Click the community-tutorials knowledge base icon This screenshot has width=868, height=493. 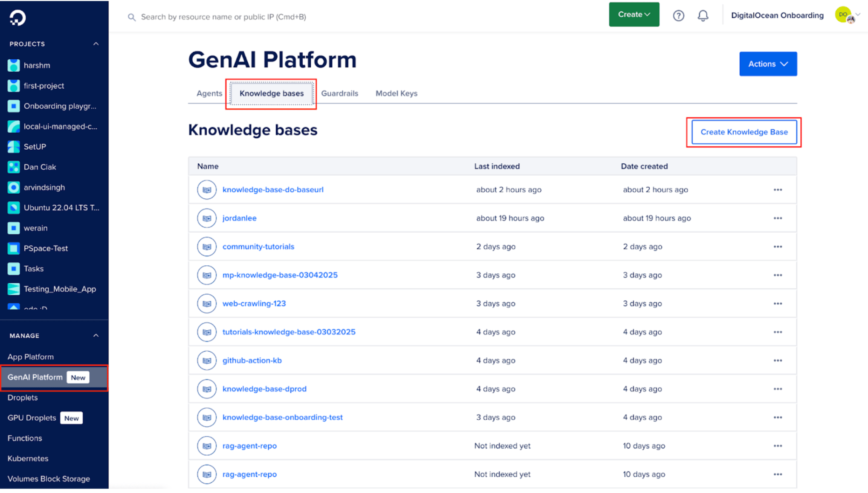tap(207, 246)
